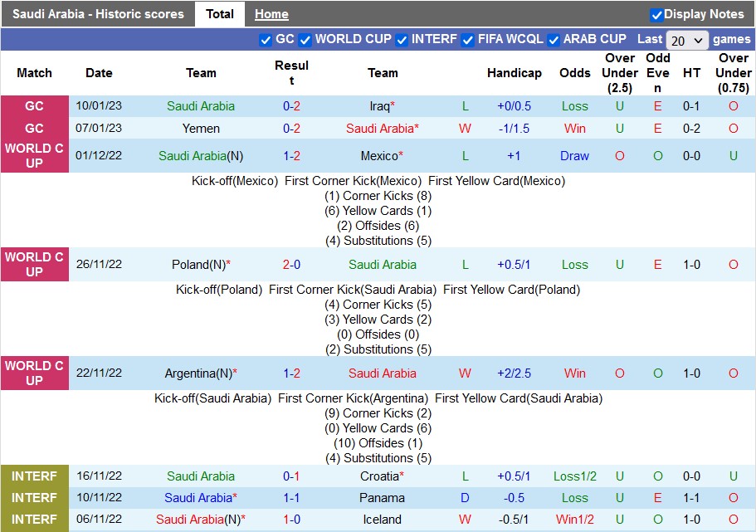
Task: Open the Last games count dropdown
Action: click(688, 40)
